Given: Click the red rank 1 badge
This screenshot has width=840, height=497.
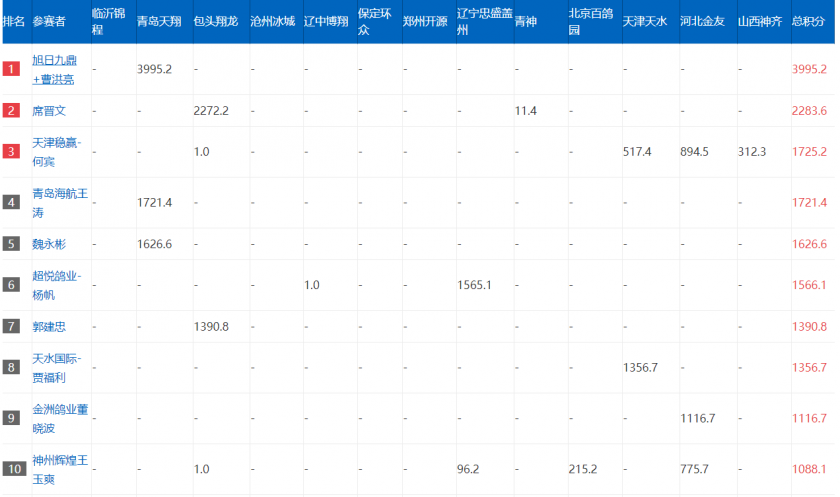Looking at the screenshot, I should point(11,69).
